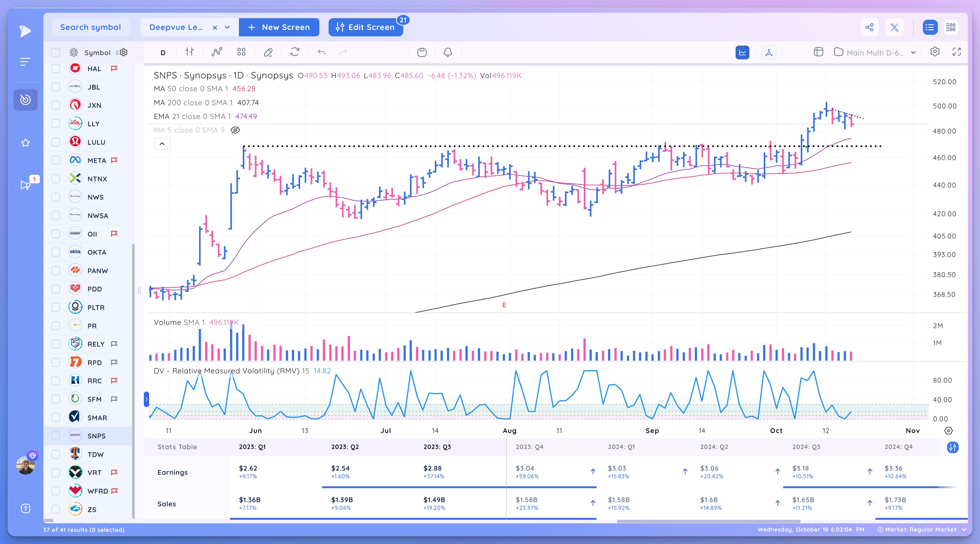Open the help question mark icon

click(x=26, y=508)
